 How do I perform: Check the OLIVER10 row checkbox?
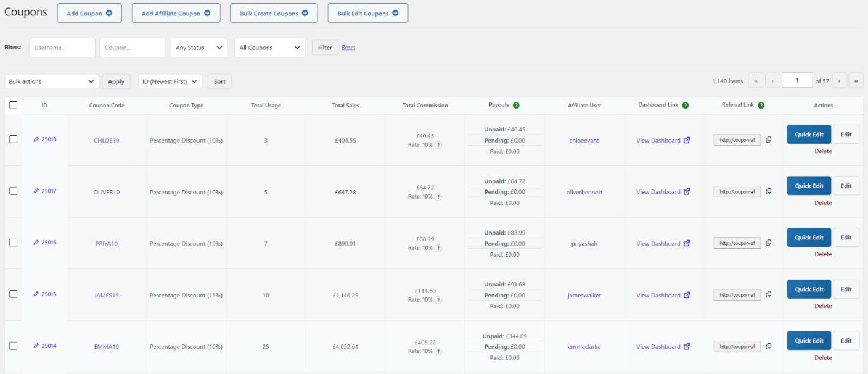13,191
